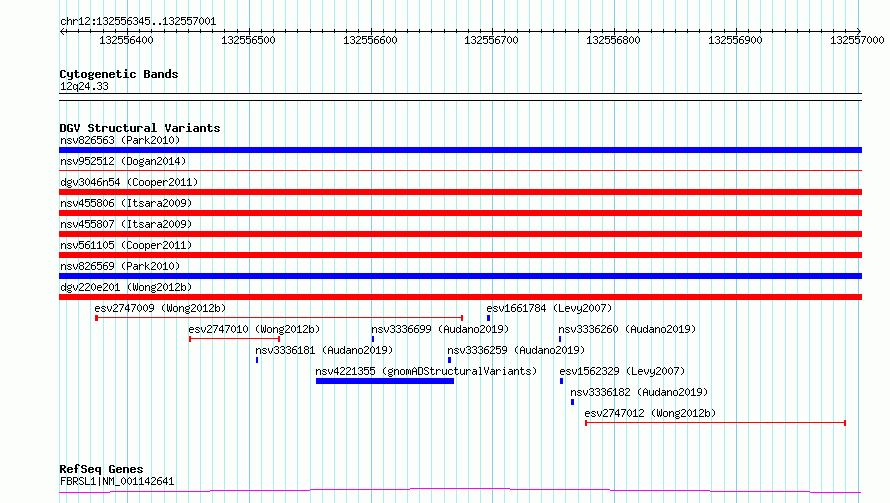Screen dimensions: 890x503
Task: Click the blue marker under nsv3336259
Action: tap(450, 360)
